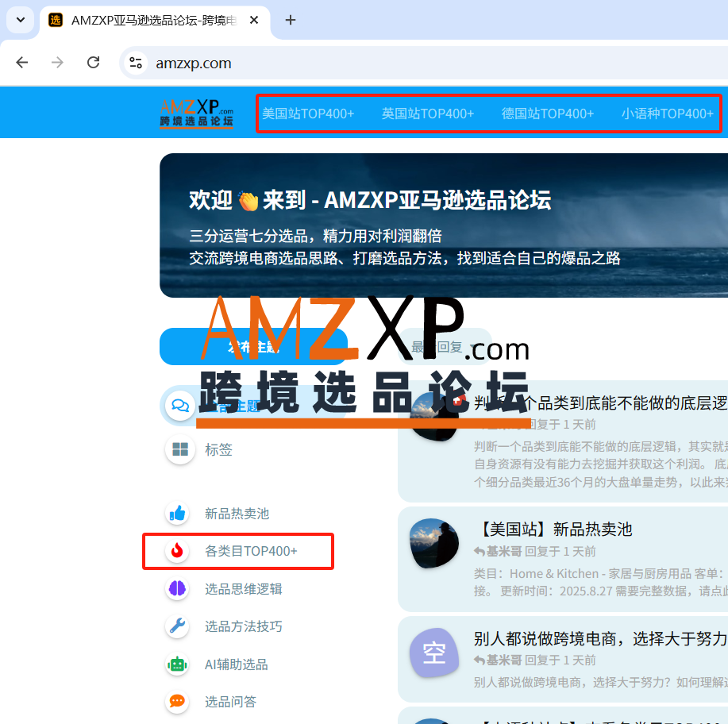This screenshot has height=724, width=728.
Task: Click the purple brain icon for 选品思维逻辑
Action: coord(177,589)
